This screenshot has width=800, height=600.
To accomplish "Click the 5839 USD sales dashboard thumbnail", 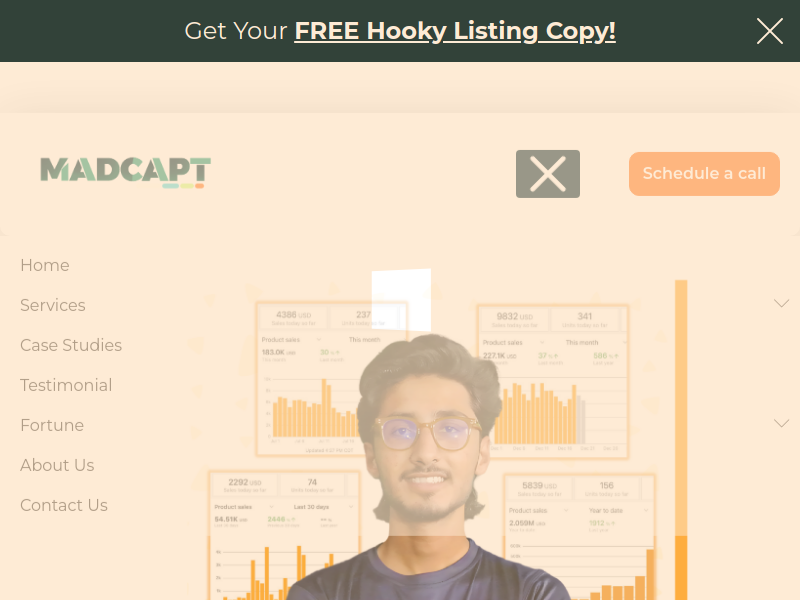I will click(579, 537).
